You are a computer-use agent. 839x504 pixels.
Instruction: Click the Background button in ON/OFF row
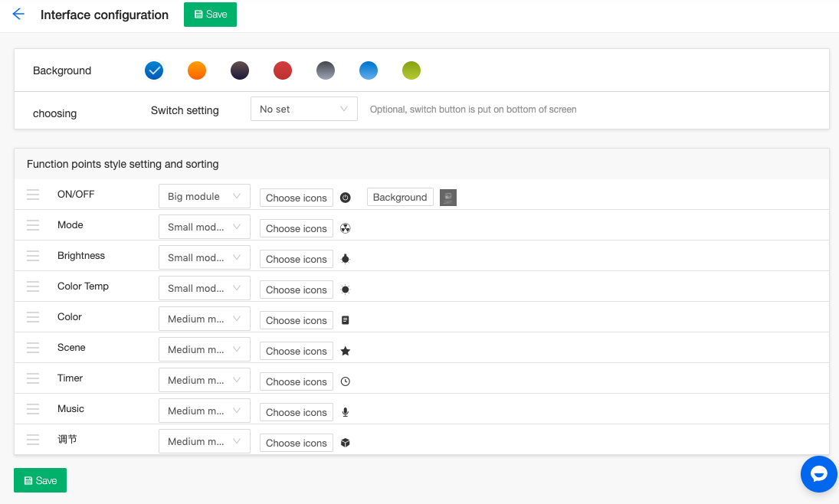pyautogui.click(x=400, y=198)
